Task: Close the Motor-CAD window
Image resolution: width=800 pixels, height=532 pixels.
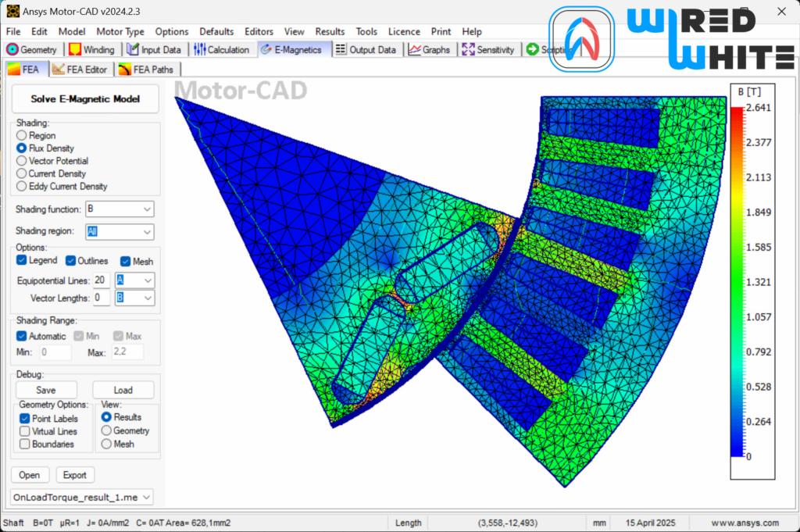Action: (781, 11)
